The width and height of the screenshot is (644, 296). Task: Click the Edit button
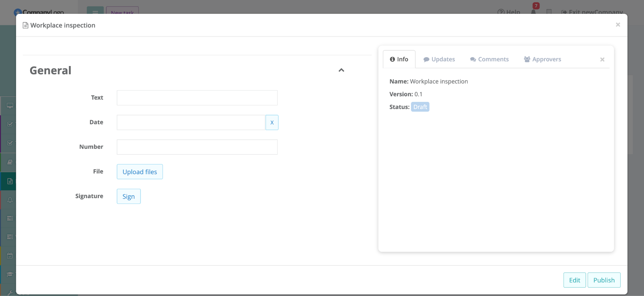click(x=575, y=280)
